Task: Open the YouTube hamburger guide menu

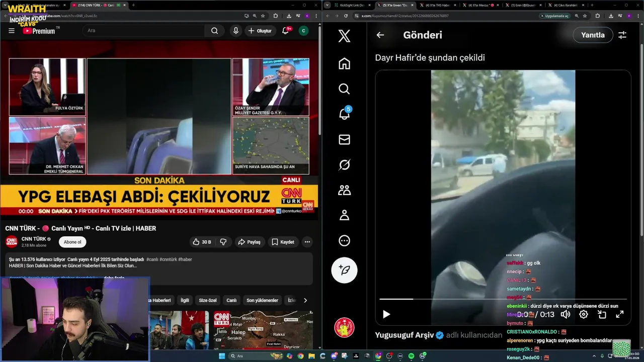Action: [12, 31]
